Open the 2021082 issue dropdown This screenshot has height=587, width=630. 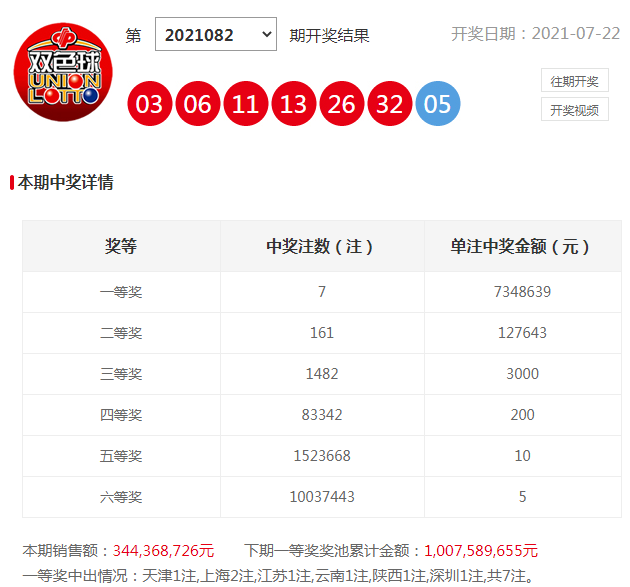(215, 35)
